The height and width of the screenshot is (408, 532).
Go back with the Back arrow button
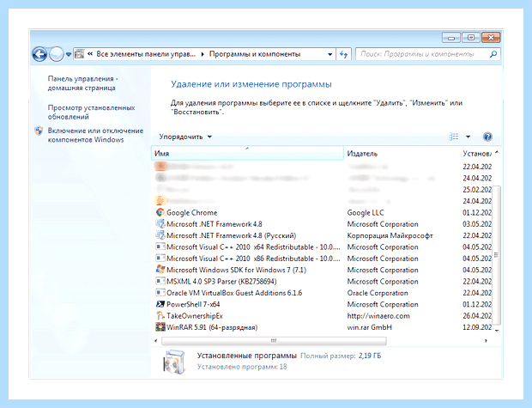coord(39,54)
